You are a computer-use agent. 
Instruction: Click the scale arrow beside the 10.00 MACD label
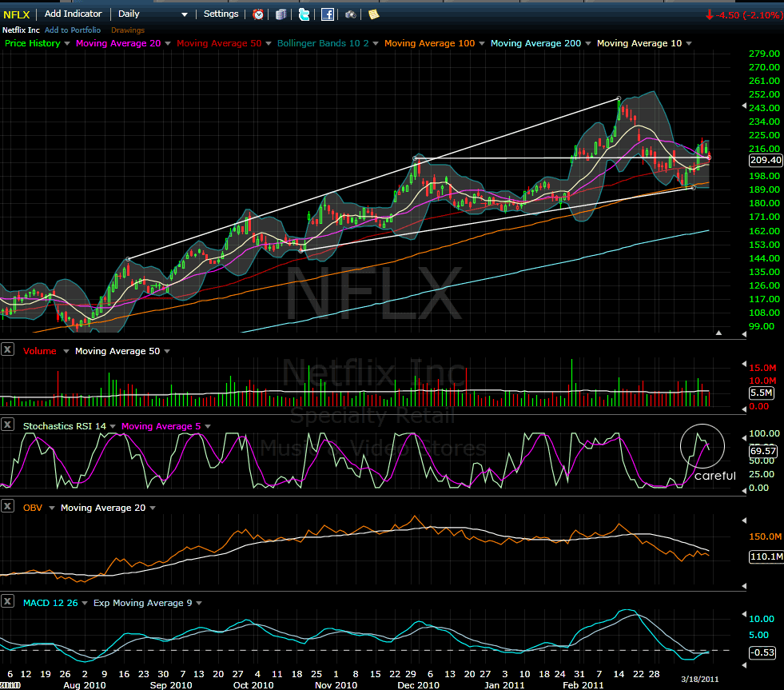[744, 614]
